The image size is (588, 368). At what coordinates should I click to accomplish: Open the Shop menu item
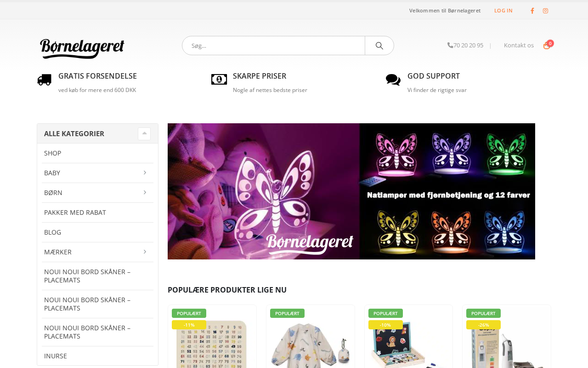52,153
